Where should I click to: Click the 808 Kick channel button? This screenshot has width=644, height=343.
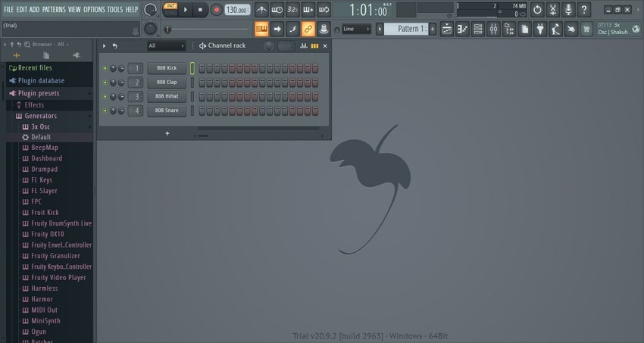[167, 68]
